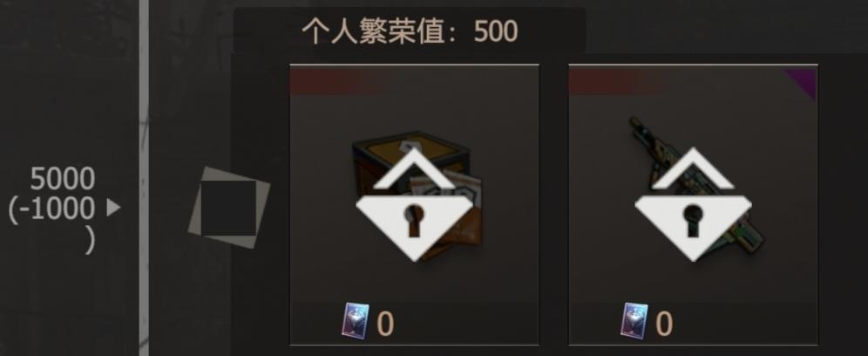Click the upward chevron above crate lock
Screen dimensions: 868x356
pyautogui.click(x=413, y=169)
